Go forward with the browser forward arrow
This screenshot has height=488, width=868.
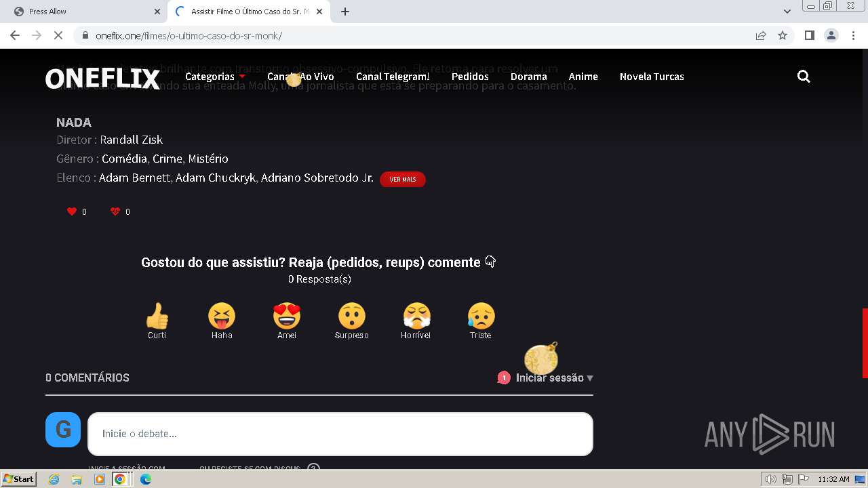(37, 35)
